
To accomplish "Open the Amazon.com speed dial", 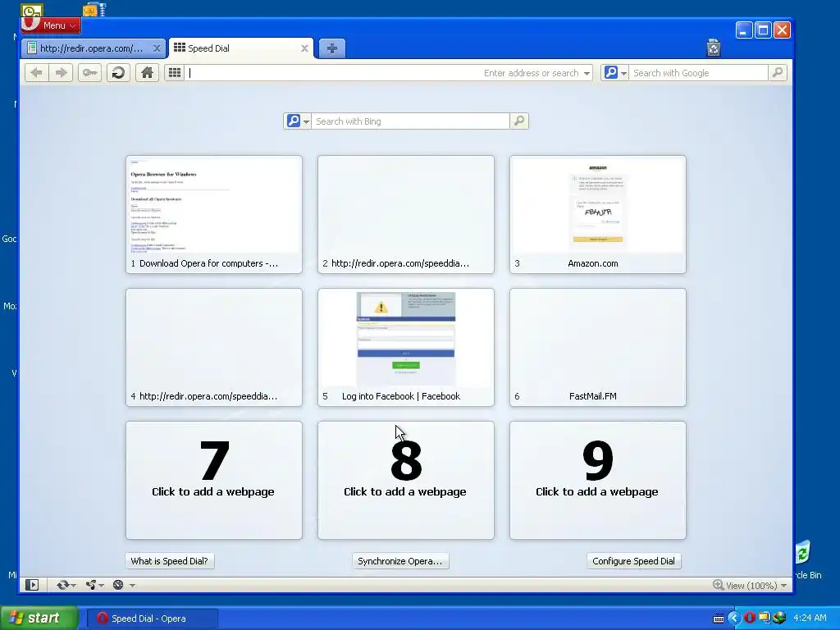I will click(598, 214).
